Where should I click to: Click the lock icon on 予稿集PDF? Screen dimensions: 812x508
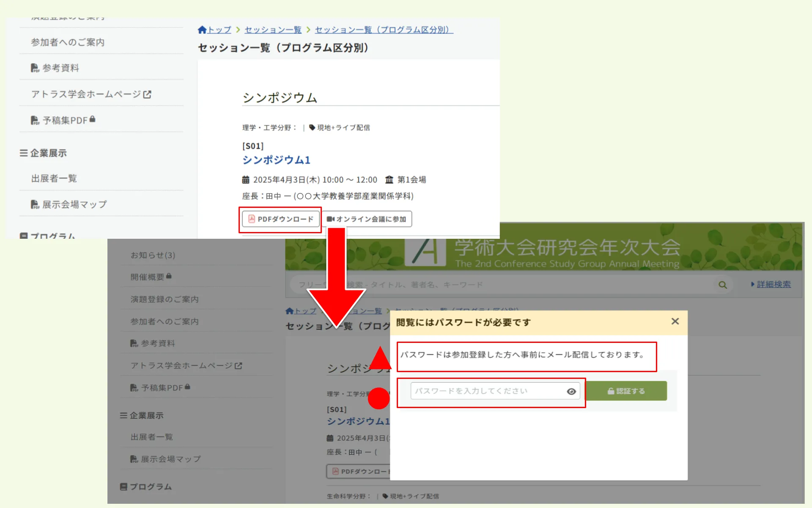pos(93,119)
